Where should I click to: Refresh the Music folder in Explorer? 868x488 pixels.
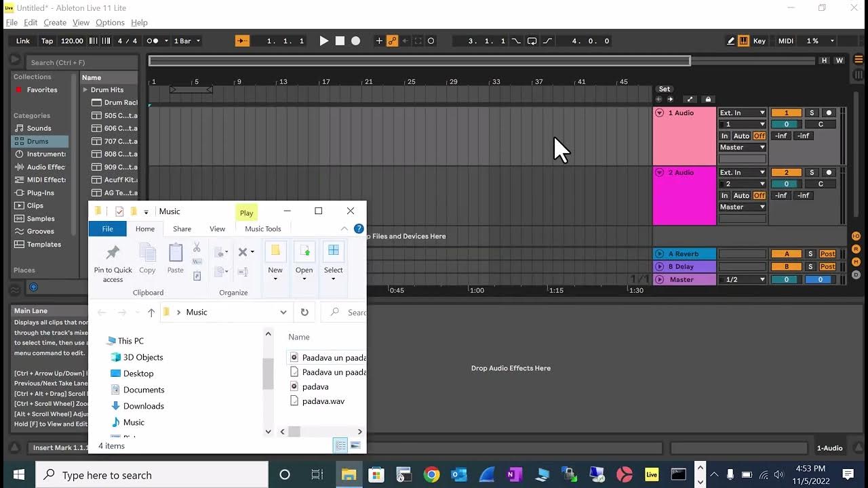[x=304, y=312]
